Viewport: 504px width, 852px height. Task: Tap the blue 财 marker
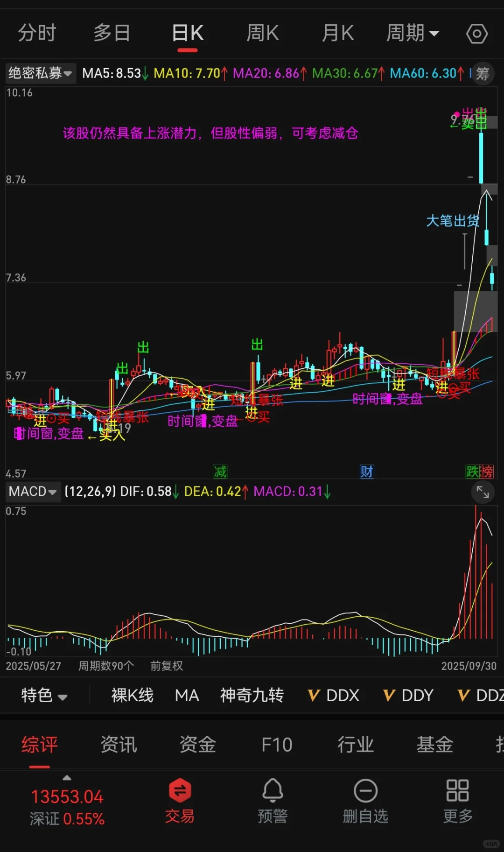[x=366, y=472]
